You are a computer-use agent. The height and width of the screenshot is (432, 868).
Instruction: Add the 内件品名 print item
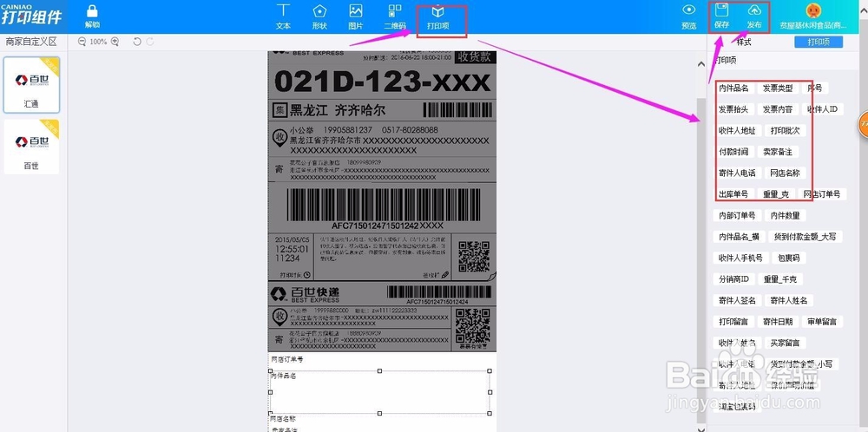point(733,88)
